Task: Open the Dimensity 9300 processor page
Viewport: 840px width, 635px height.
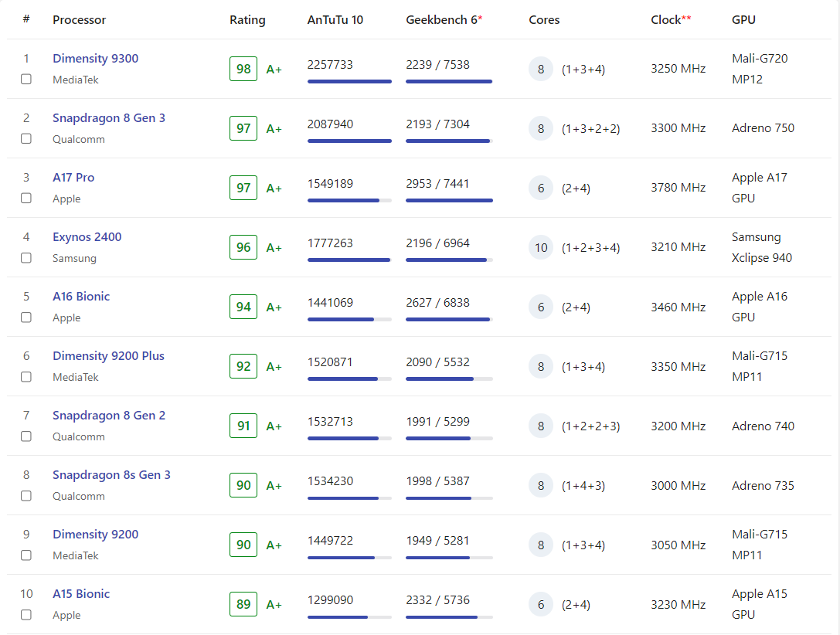Action: coord(95,59)
